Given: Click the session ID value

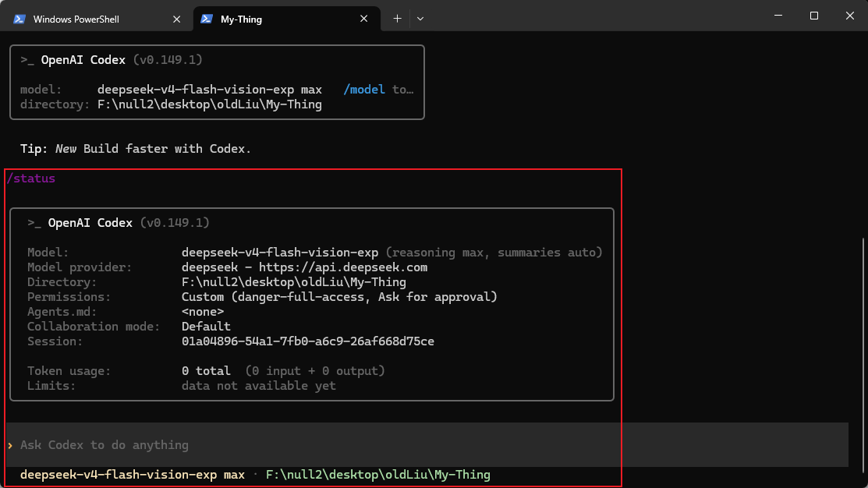Looking at the screenshot, I should 308,341.
